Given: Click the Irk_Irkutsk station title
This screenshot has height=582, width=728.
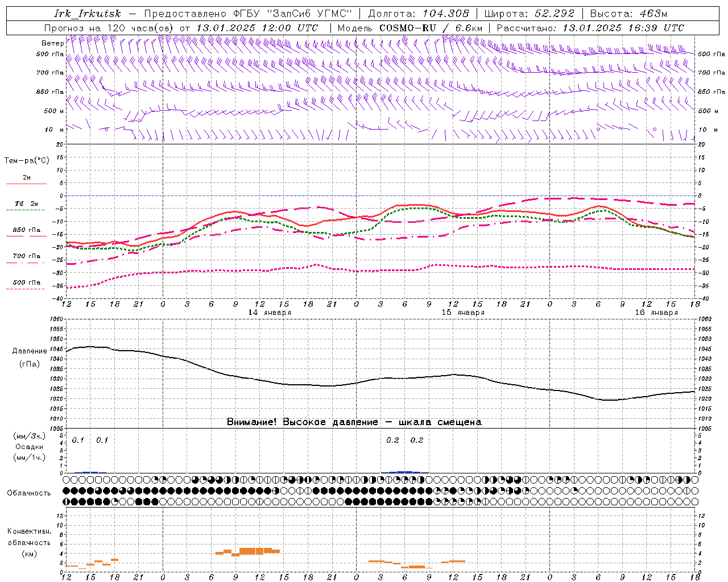Looking at the screenshot, I should click(x=88, y=14).
